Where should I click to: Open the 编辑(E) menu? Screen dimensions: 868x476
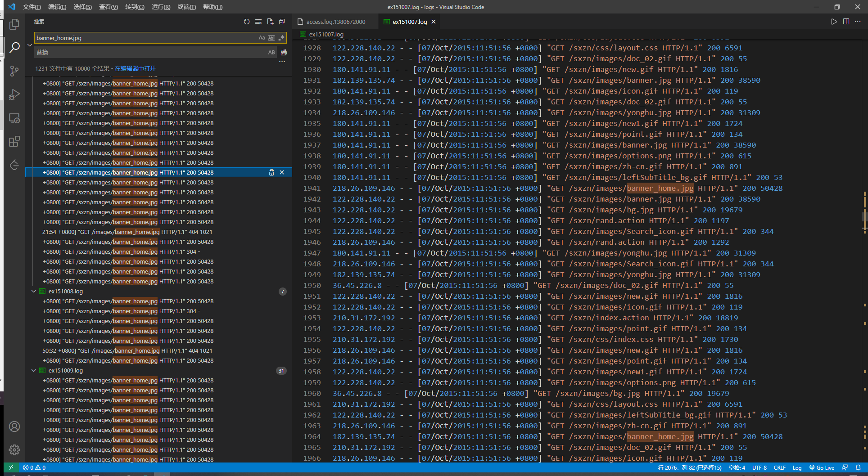57,7
